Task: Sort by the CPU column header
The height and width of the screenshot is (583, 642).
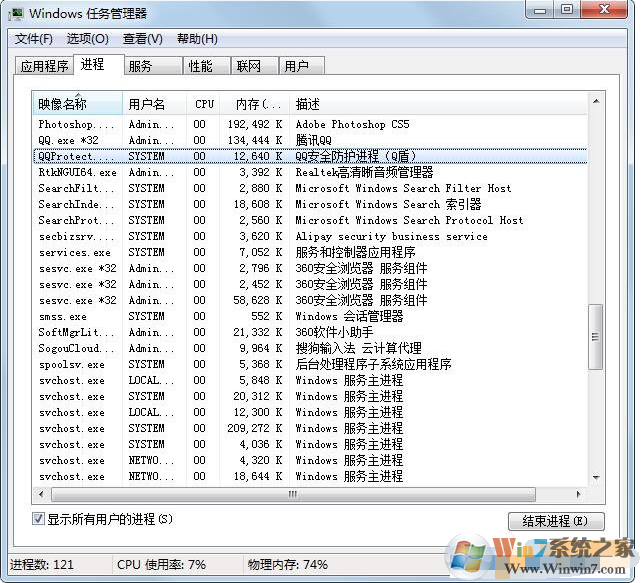Action: pos(204,104)
